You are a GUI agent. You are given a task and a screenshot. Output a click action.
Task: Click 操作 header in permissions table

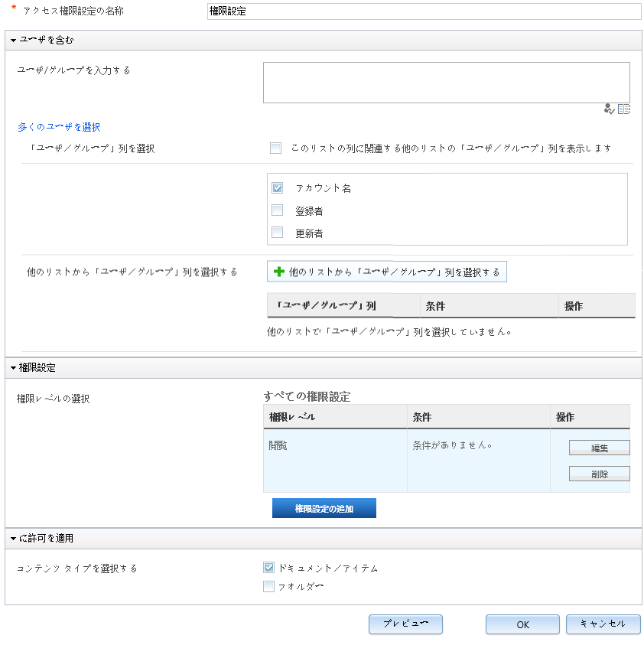click(590, 417)
